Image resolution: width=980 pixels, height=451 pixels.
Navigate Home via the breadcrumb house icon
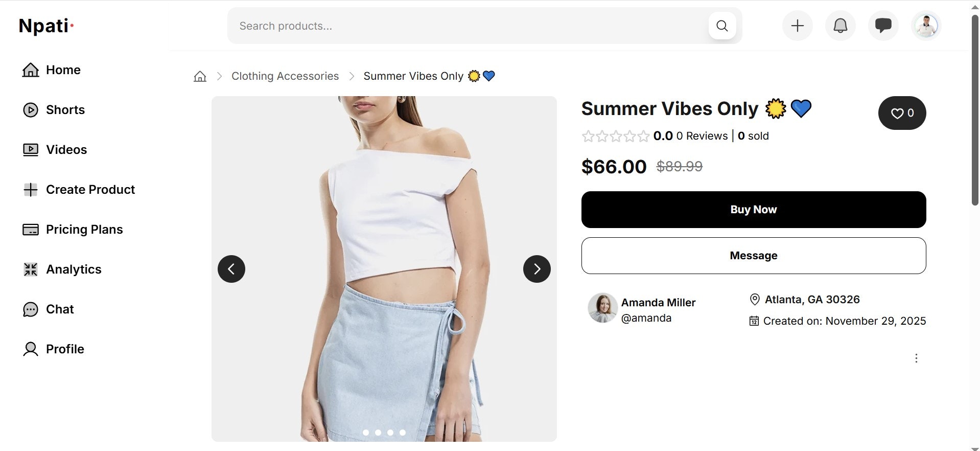tap(200, 76)
